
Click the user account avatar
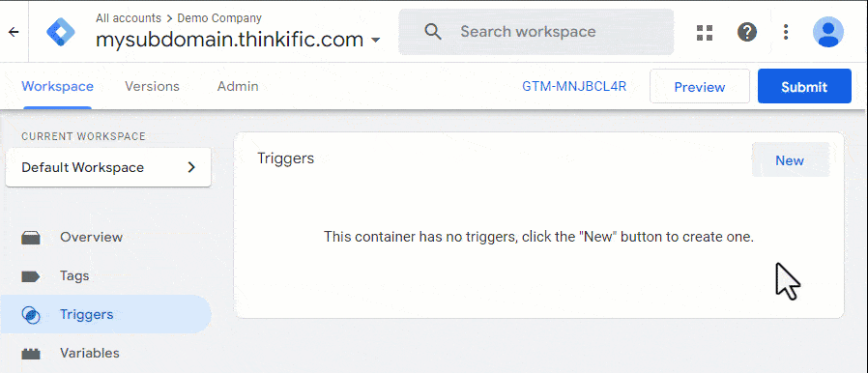[x=827, y=32]
